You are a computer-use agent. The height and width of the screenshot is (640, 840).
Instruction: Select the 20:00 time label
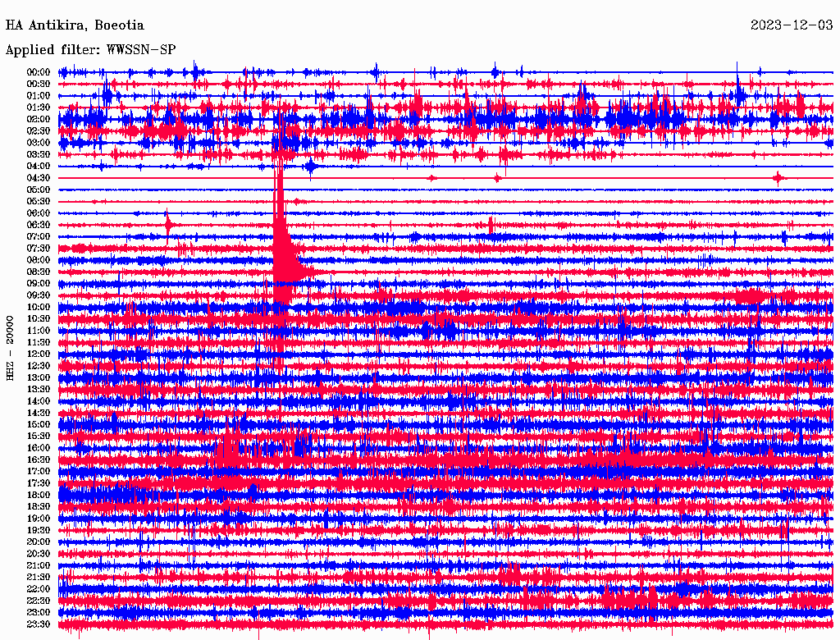(39, 542)
